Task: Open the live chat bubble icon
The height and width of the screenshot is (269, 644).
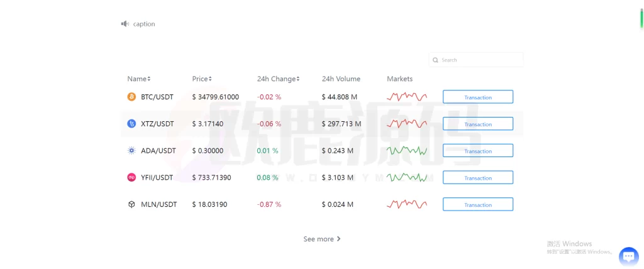Action: [x=628, y=256]
